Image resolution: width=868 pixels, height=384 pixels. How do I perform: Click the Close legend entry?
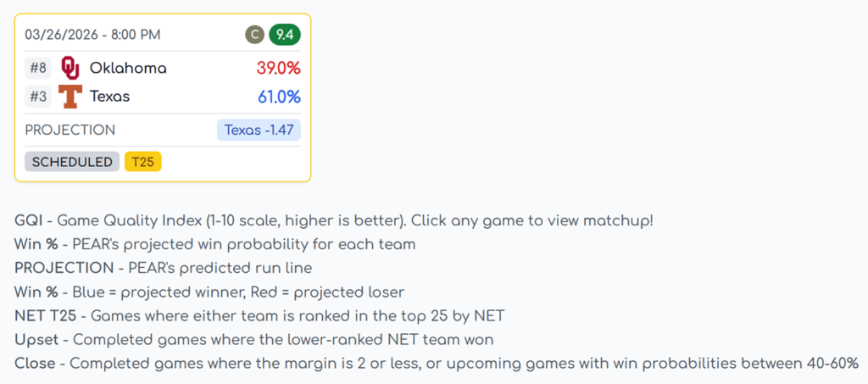click(x=437, y=364)
